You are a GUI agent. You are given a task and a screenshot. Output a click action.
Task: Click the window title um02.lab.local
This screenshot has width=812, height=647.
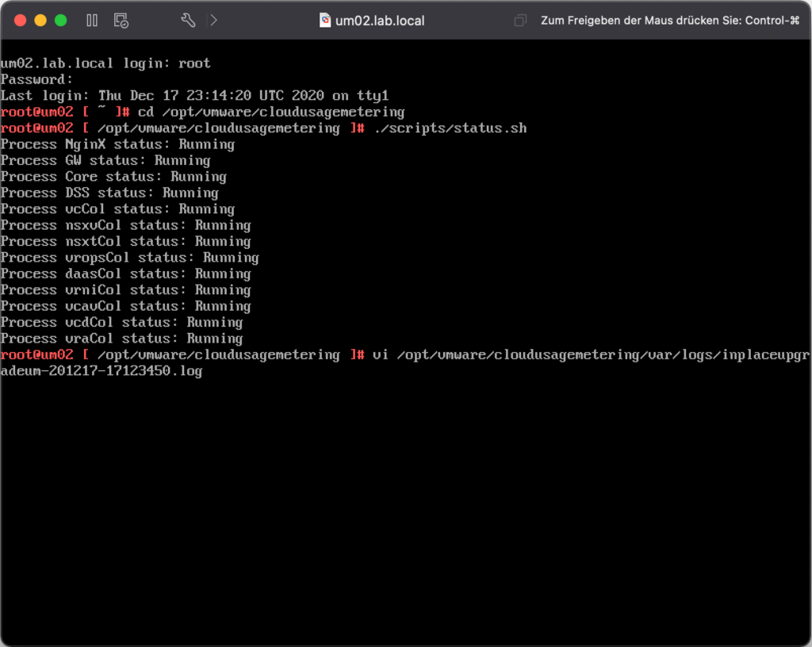(x=380, y=21)
